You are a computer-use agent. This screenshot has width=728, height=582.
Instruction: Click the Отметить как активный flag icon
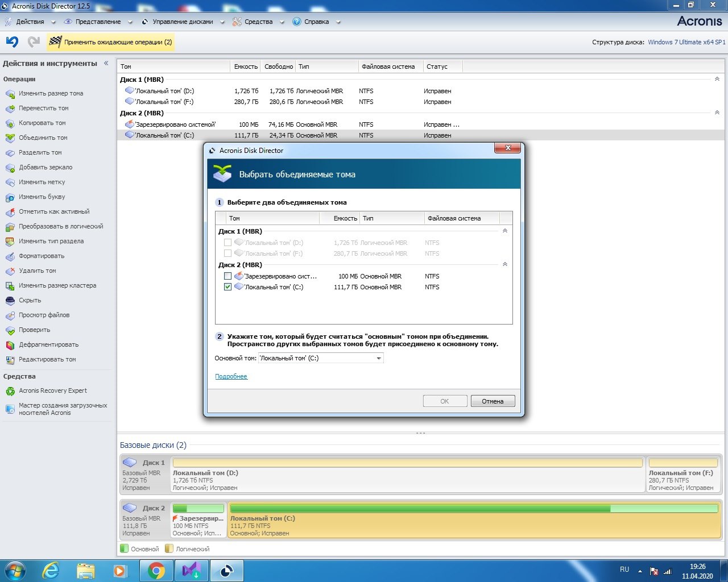click(x=10, y=211)
